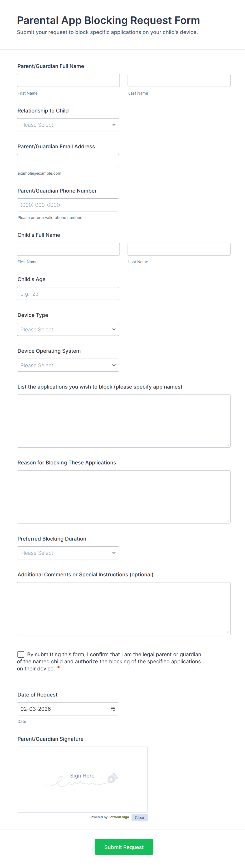Clear the signature with the Clear button
Viewport: 245px width, 868px height.
140,817
